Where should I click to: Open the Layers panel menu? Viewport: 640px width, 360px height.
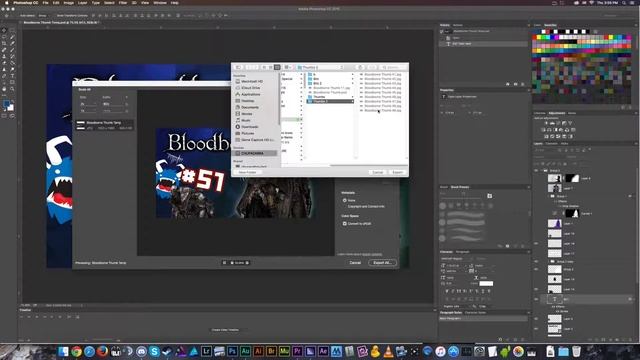(636, 144)
